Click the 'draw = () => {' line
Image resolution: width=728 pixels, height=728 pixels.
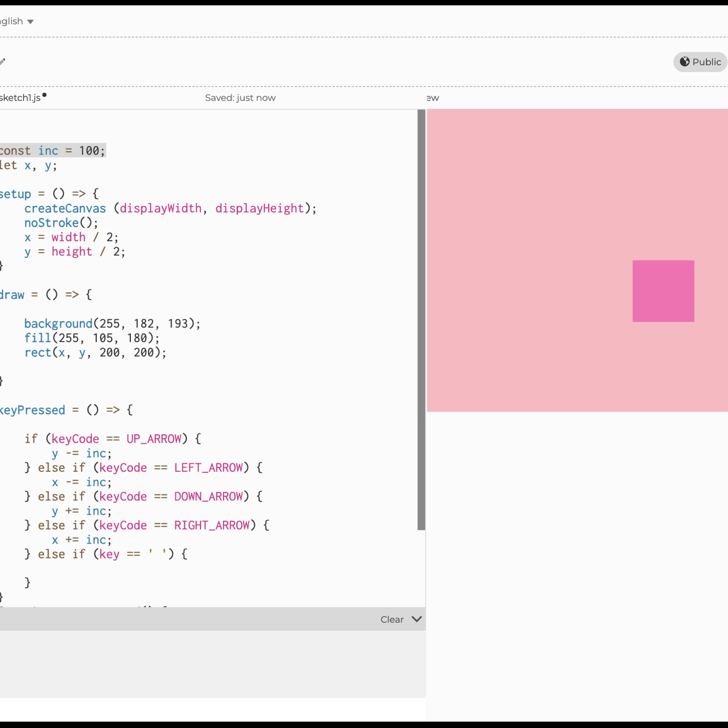(x=46, y=295)
